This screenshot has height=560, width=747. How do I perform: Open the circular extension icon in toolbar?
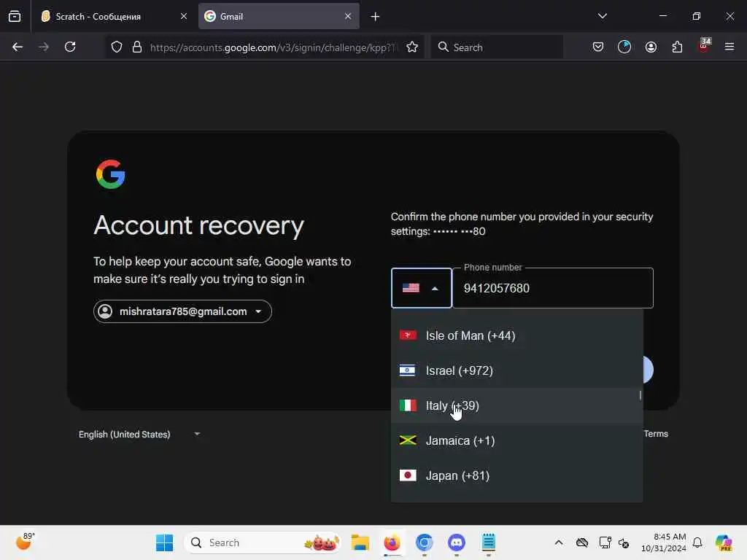[x=624, y=47]
